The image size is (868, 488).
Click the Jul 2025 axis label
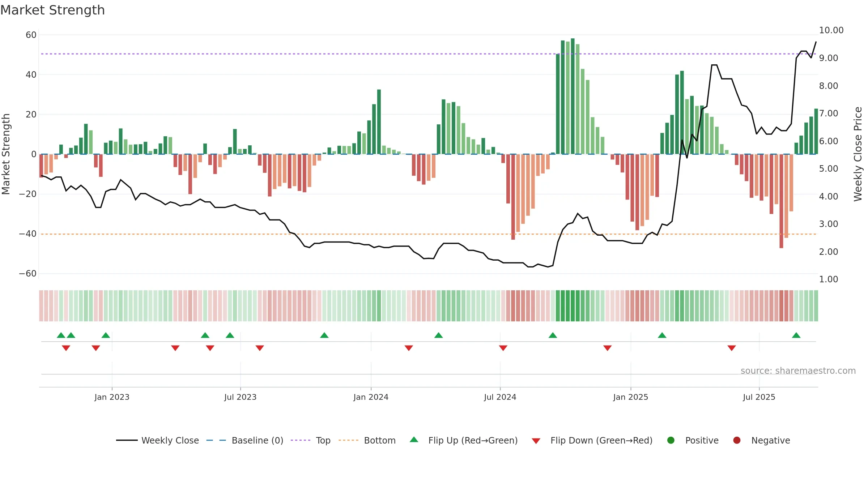759,397
